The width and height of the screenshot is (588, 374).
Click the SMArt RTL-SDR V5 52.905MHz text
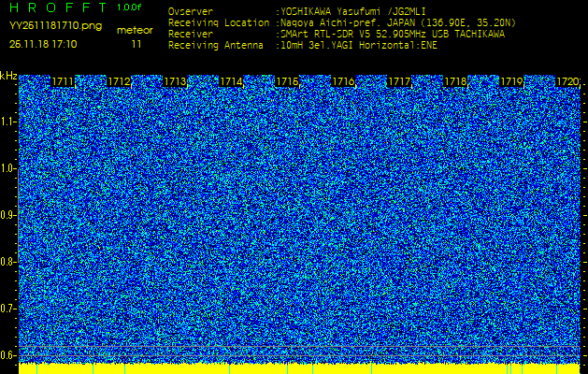click(393, 35)
